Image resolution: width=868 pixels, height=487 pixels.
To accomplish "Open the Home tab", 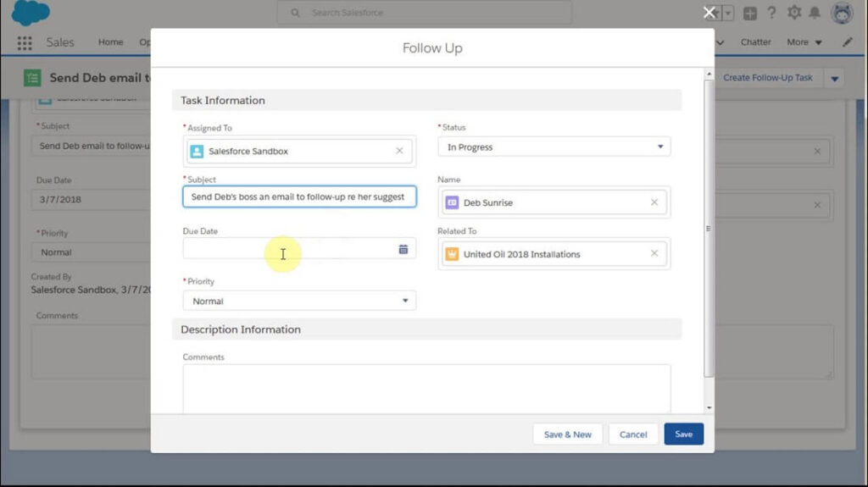I will coord(111,42).
